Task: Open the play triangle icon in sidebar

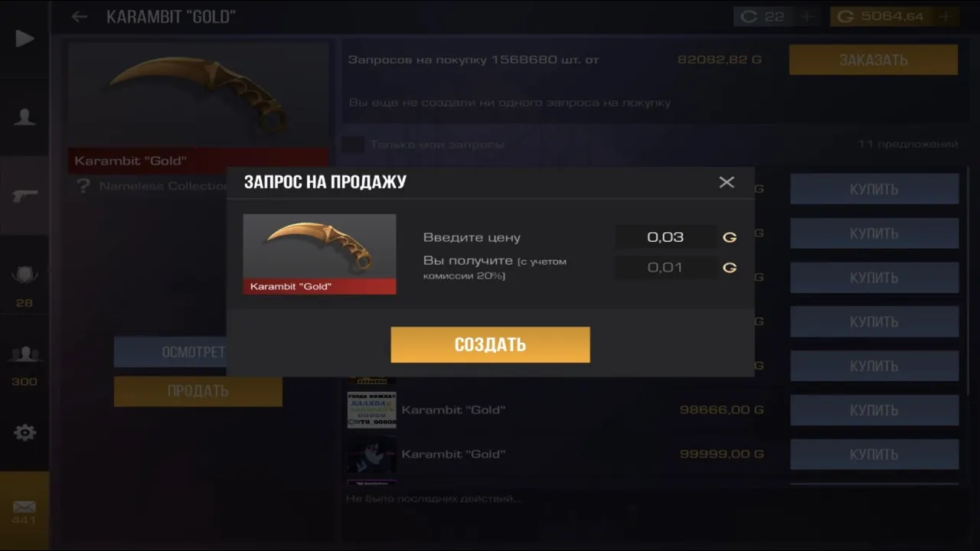Action: tap(24, 38)
